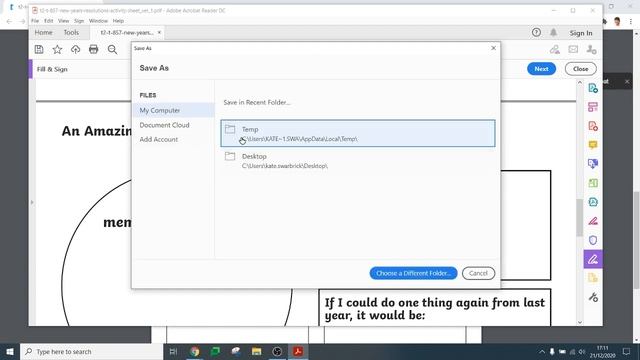Open Create PDF tool in right panel
The height and width of the screenshot is (360, 640).
tap(593, 88)
